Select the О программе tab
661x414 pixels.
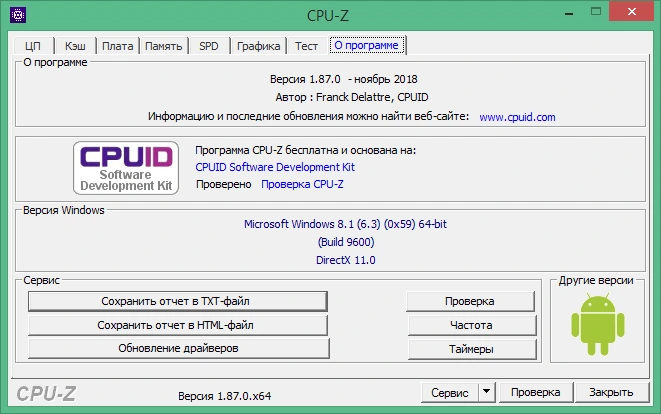pyautogui.click(x=366, y=45)
